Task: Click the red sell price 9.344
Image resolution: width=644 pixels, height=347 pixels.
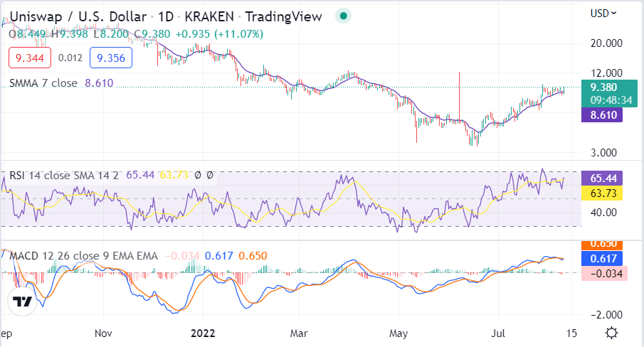Action: pos(30,58)
